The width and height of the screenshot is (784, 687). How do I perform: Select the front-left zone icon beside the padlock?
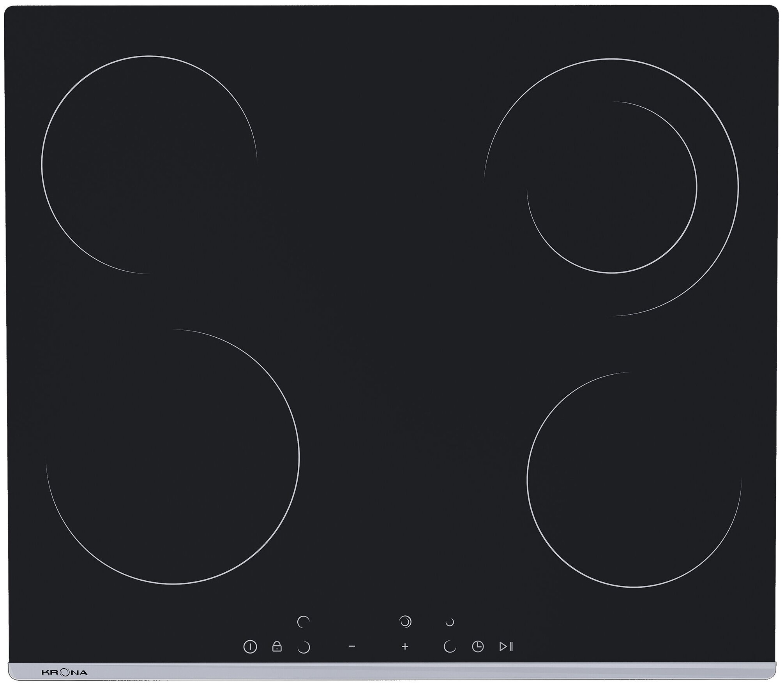click(304, 647)
